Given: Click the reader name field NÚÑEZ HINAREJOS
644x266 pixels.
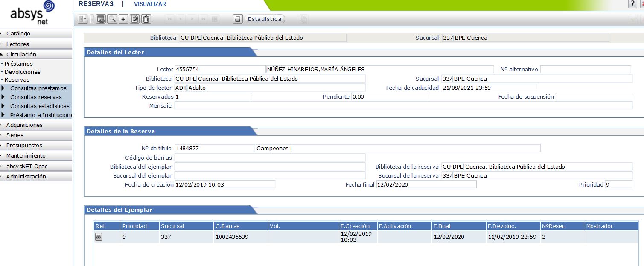Looking at the screenshot, I should [x=379, y=69].
